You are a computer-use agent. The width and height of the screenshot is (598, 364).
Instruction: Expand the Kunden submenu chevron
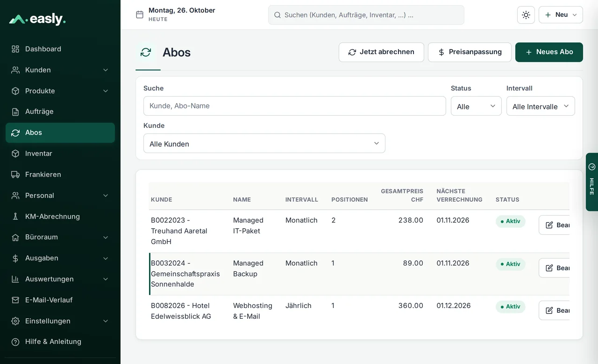click(x=106, y=70)
